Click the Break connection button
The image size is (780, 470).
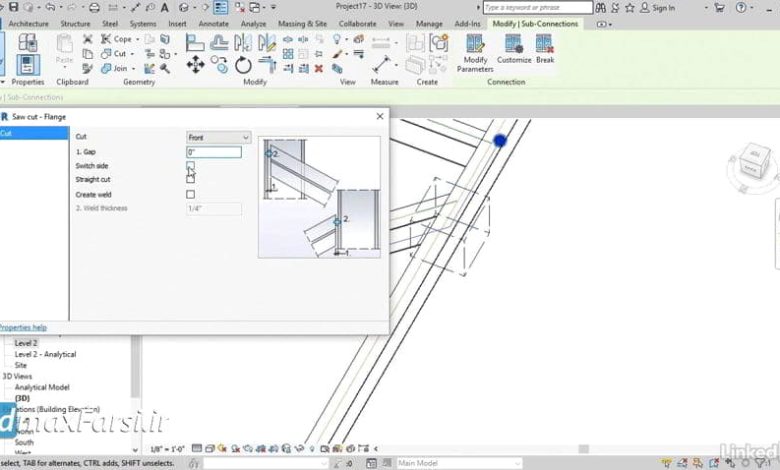545,50
